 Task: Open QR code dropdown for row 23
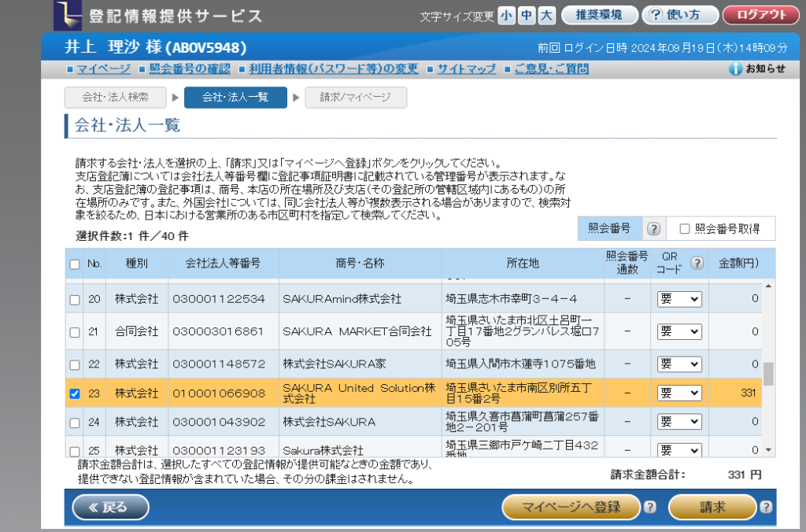pyautogui.click(x=679, y=393)
